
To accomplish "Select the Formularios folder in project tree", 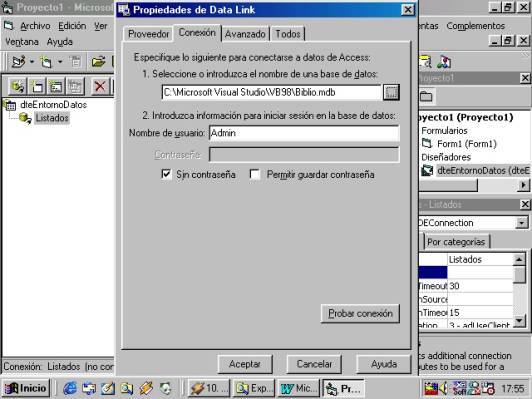I will tap(444, 131).
